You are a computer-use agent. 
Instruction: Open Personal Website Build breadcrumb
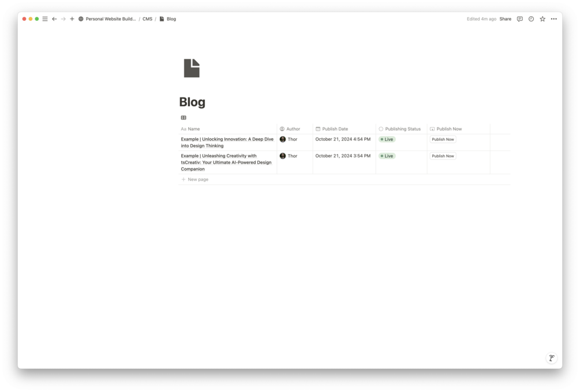(111, 19)
